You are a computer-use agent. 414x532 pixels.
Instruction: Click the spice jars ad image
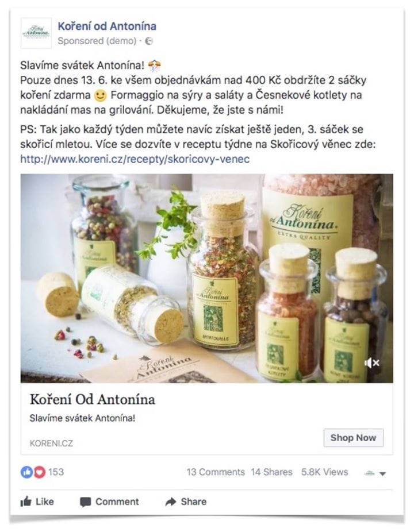pyautogui.click(x=207, y=278)
